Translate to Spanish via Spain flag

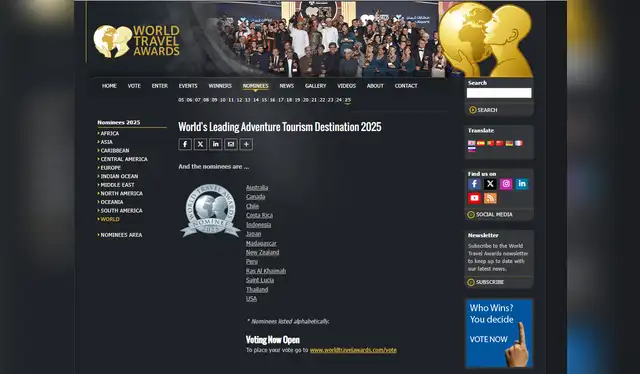[481, 143]
